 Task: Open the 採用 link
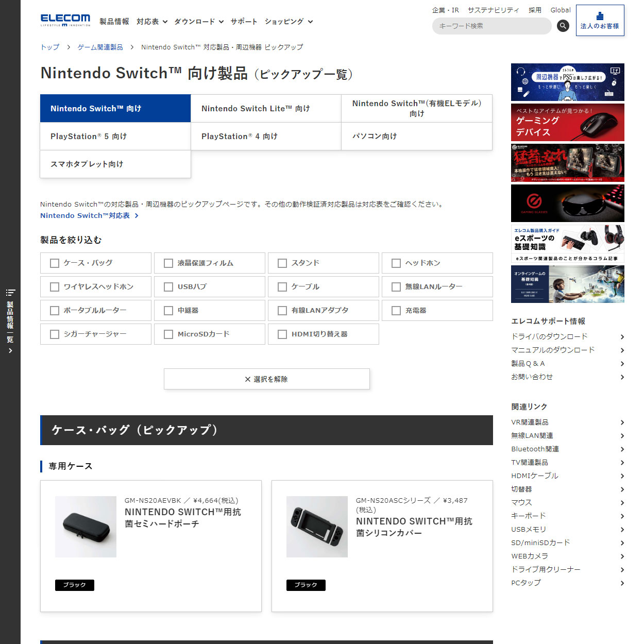(x=535, y=10)
